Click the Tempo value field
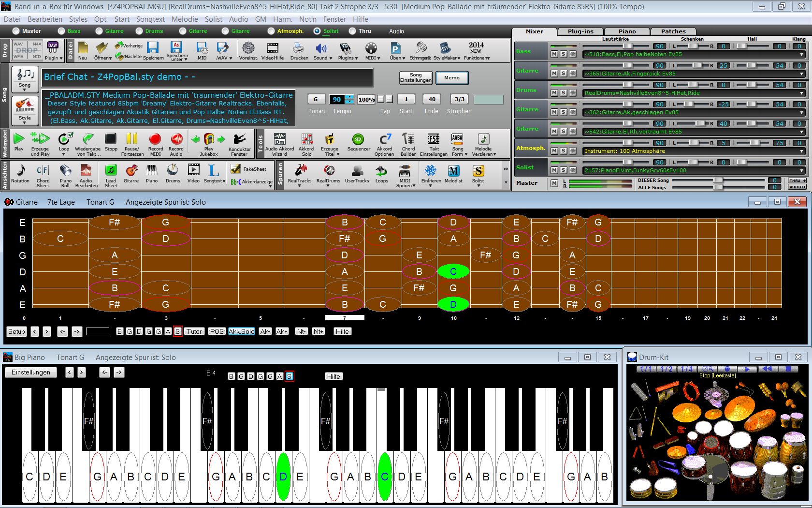 pos(337,99)
